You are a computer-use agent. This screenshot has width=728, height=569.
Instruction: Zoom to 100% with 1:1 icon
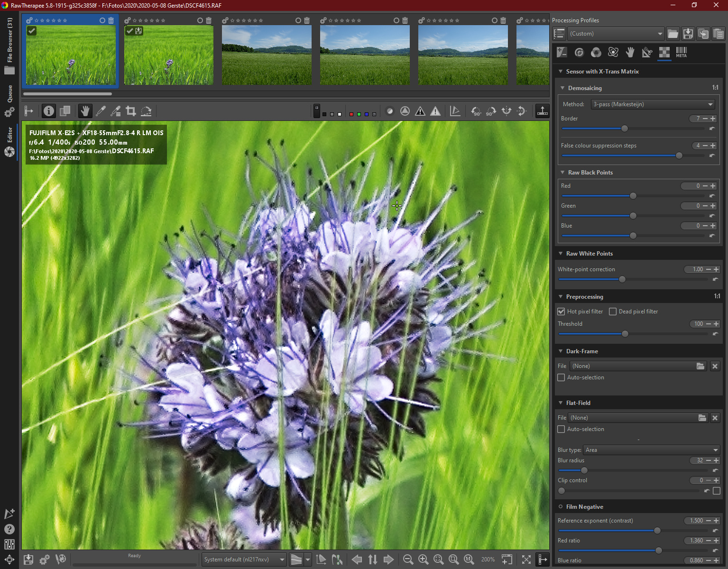pyautogui.click(x=469, y=560)
